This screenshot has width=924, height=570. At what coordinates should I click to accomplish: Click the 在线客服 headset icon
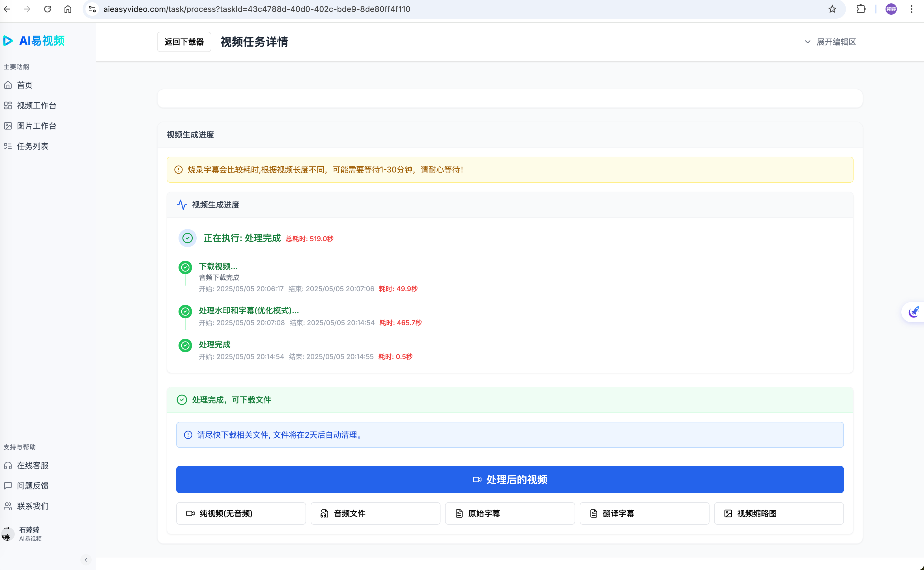8,466
